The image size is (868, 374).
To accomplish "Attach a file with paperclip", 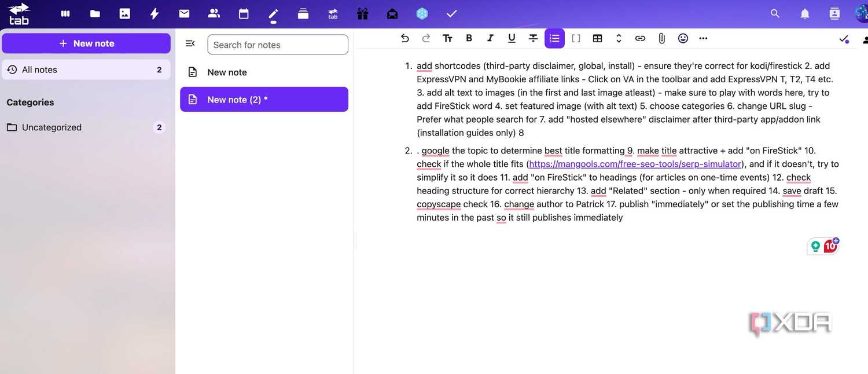I will pos(661,38).
